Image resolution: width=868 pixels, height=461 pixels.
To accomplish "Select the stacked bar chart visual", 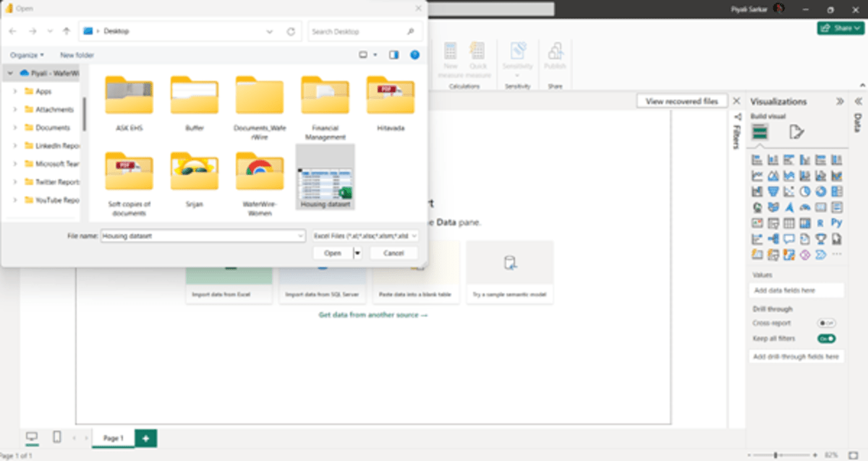I will tap(757, 160).
